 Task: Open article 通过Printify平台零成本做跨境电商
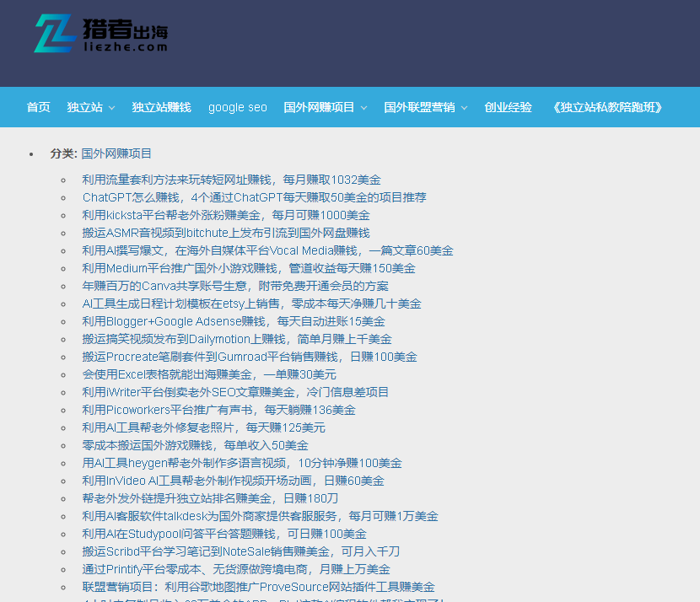pyautogui.click(x=236, y=569)
